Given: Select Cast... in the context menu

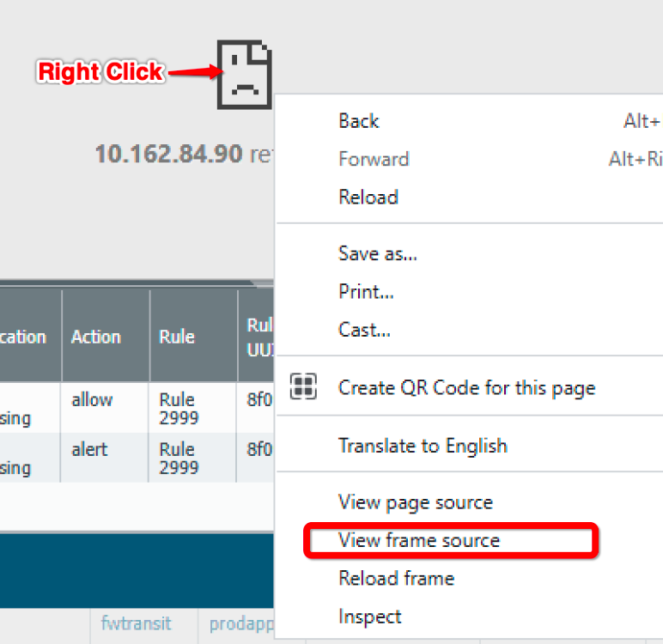Looking at the screenshot, I should pos(364,330).
